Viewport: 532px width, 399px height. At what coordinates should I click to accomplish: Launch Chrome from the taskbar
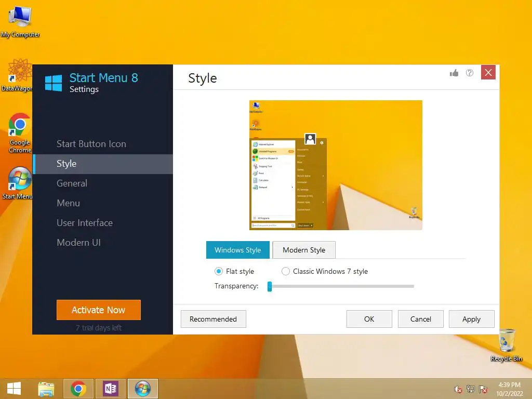(x=78, y=389)
